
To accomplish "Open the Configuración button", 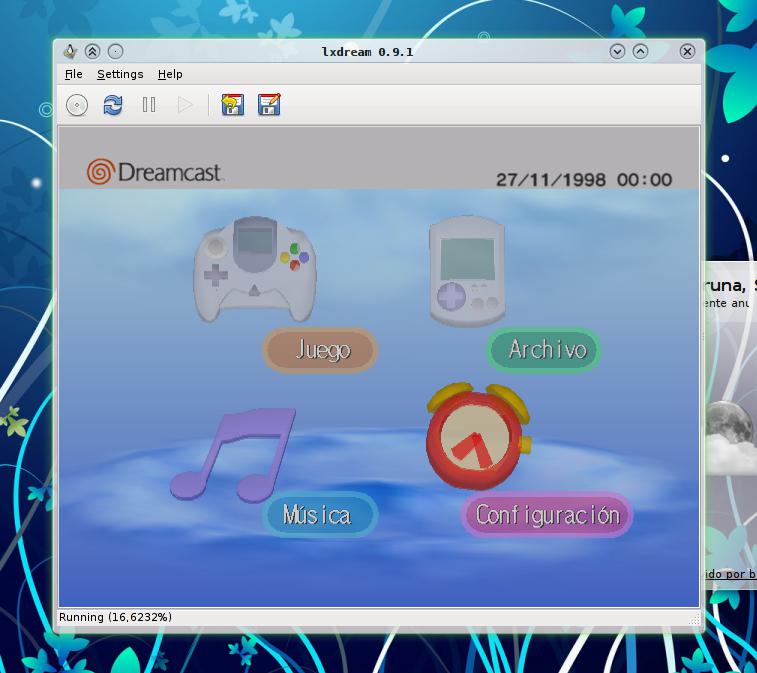I will [x=547, y=515].
